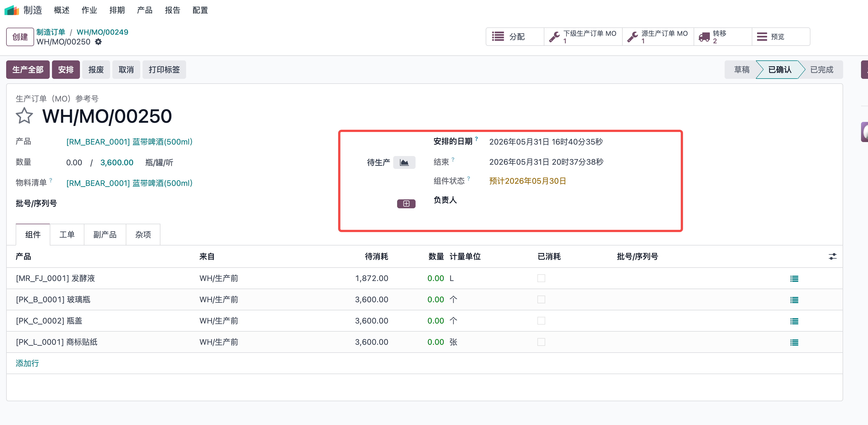
Task: Click the 添加行 link
Action: pyautogui.click(x=27, y=363)
